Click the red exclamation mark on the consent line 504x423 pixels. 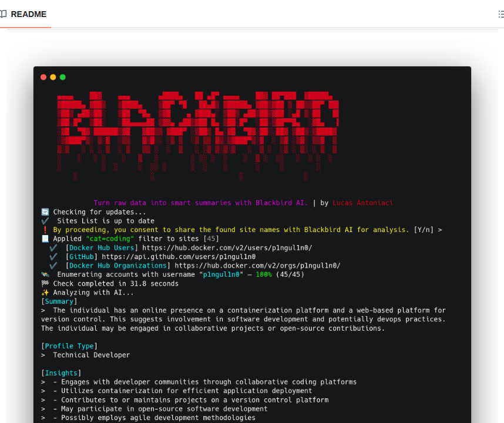click(x=45, y=230)
